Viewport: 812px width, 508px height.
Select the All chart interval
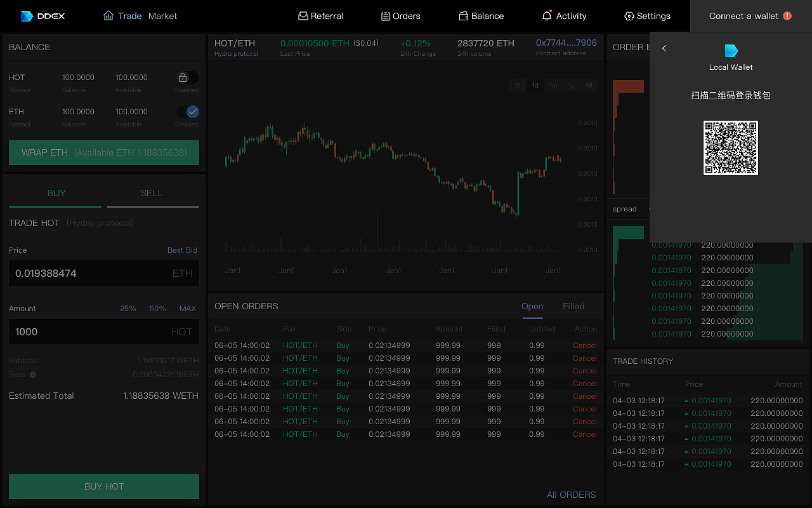click(x=589, y=85)
